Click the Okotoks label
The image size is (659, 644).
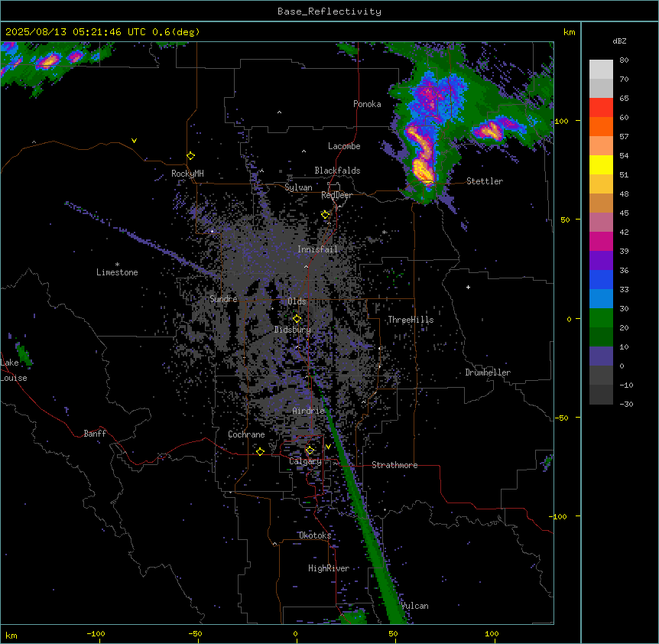pos(315,535)
